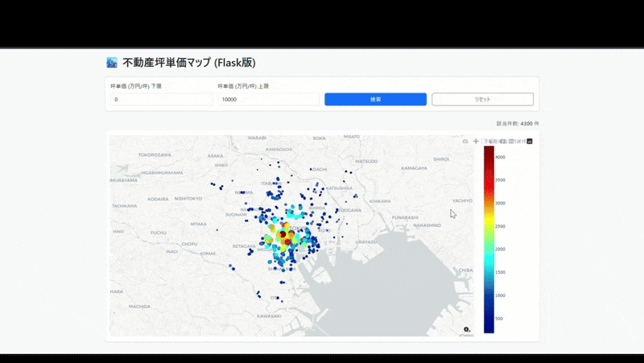Click the 該当件数 4300 件 text
The image size is (644, 363).
pyautogui.click(x=518, y=124)
